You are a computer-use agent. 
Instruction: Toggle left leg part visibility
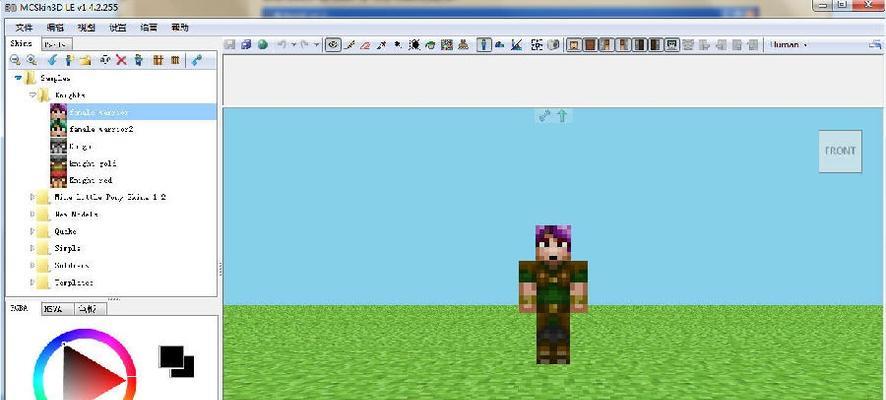coord(640,45)
